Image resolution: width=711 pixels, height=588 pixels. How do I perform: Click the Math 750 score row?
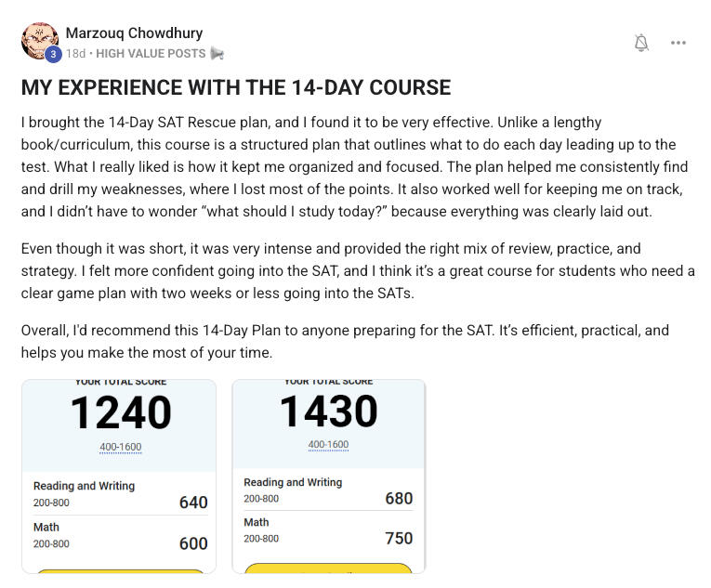[328, 530]
